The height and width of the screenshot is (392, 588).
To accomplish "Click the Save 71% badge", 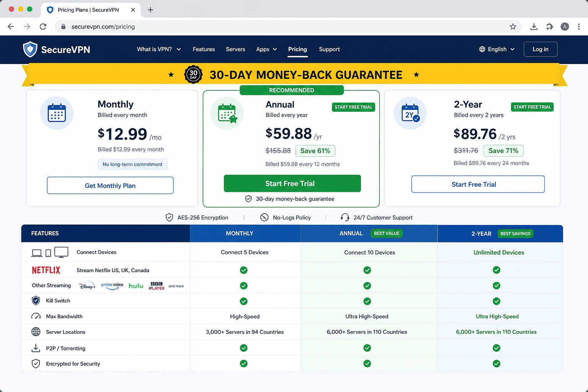I will click(503, 151).
